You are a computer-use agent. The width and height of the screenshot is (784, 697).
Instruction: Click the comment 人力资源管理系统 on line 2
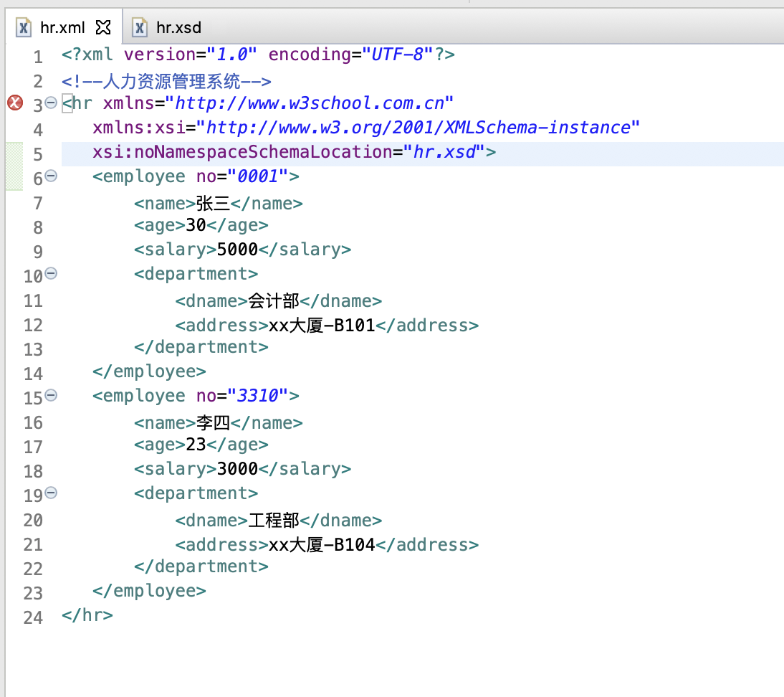coord(171,81)
